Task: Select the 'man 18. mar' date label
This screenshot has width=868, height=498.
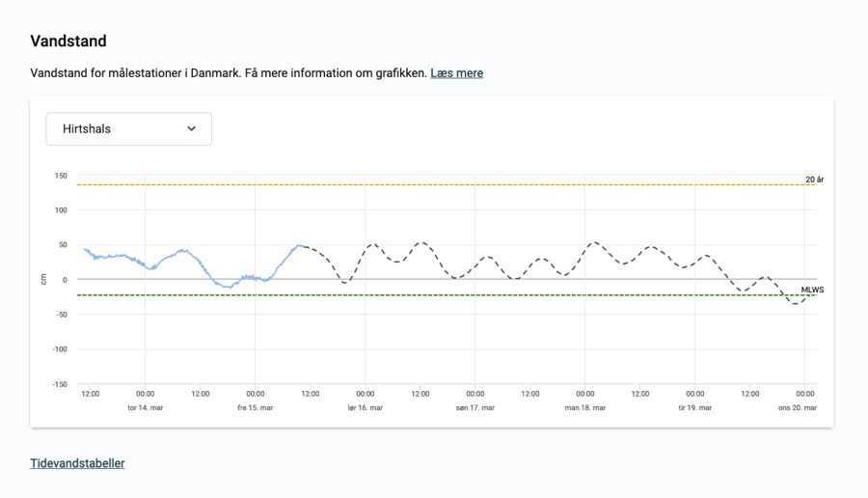Action: point(585,407)
